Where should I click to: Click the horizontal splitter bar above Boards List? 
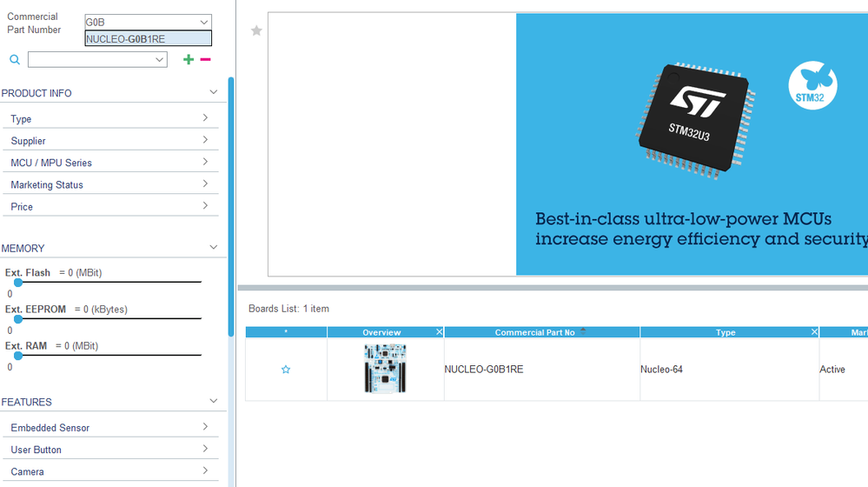553,288
